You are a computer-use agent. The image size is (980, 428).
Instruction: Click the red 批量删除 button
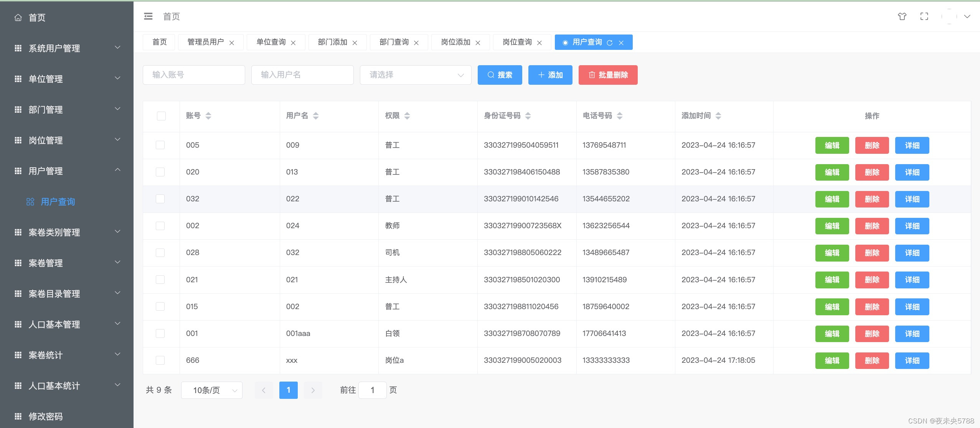pyautogui.click(x=608, y=75)
